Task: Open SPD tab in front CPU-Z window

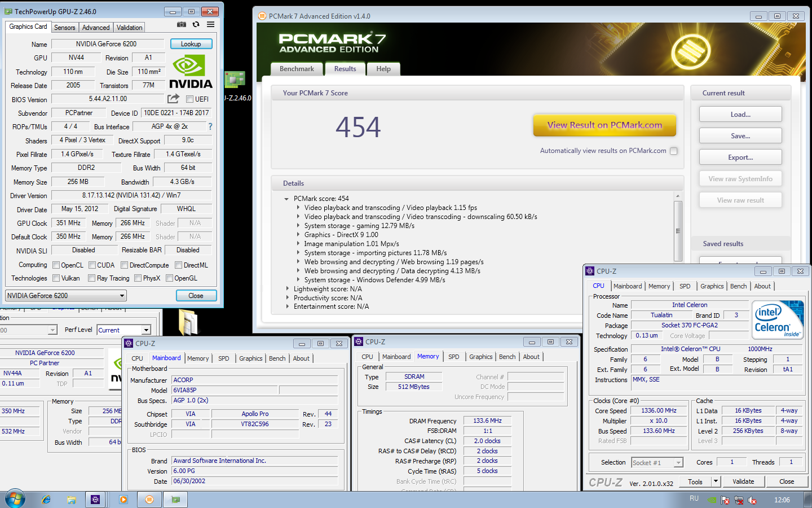Action: click(x=685, y=287)
